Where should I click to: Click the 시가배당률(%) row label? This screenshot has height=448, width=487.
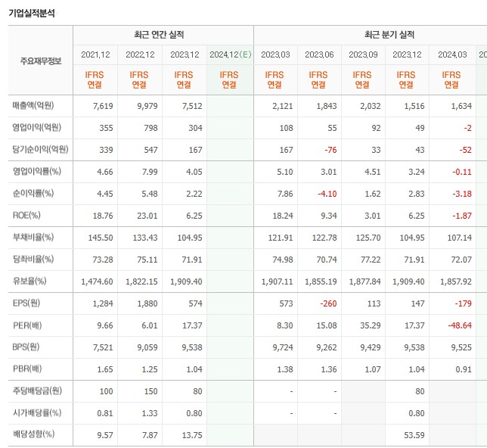click(x=36, y=413)
